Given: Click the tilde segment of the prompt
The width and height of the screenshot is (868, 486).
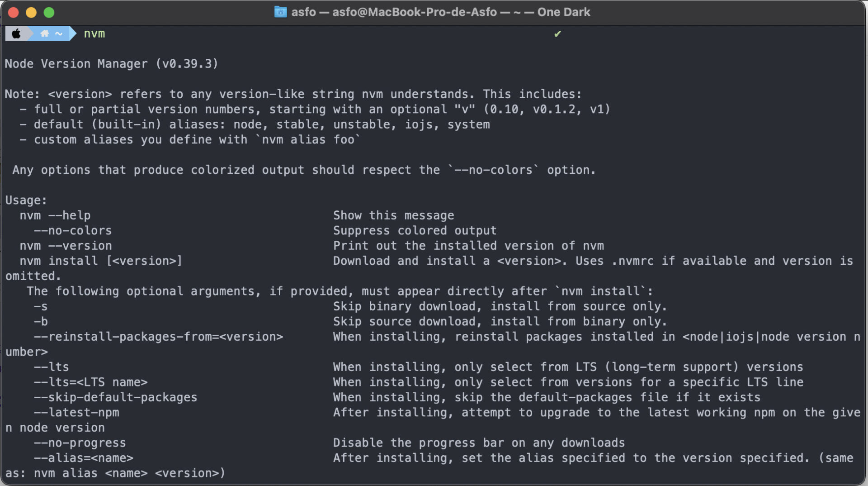Looking at the screenshot, I should click(x=58, y=33).
